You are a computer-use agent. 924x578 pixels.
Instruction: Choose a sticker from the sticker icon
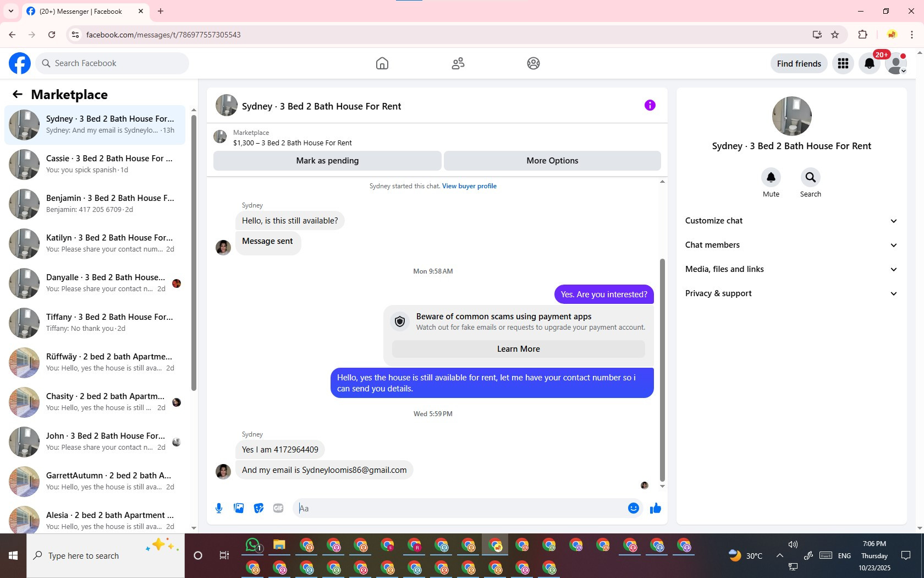258,508
